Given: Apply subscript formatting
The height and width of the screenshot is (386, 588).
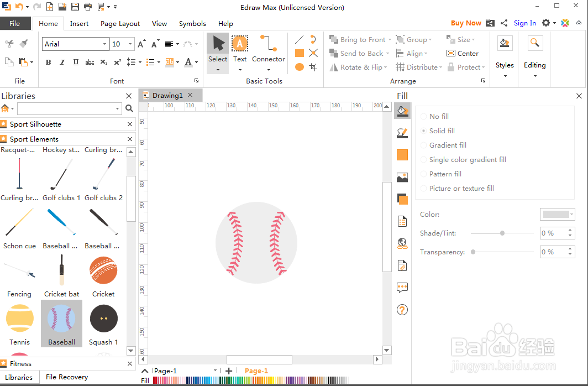Looking at the screenshot, I should (104, 62).
